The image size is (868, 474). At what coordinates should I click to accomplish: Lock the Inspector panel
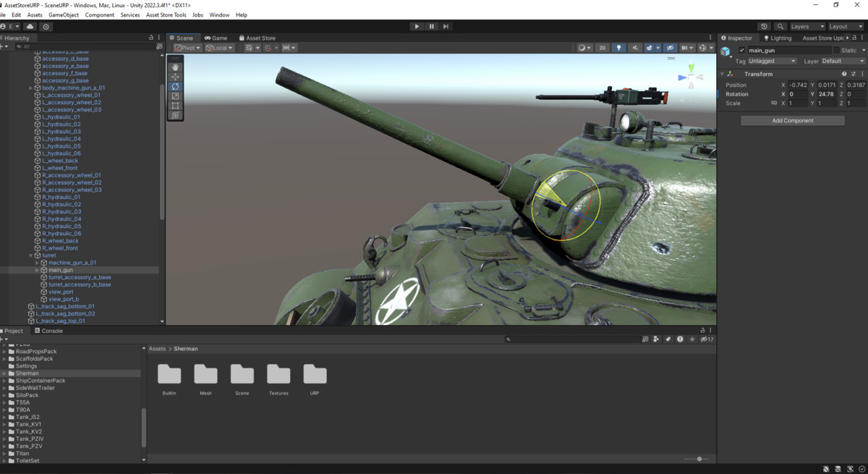pos(853,38)
